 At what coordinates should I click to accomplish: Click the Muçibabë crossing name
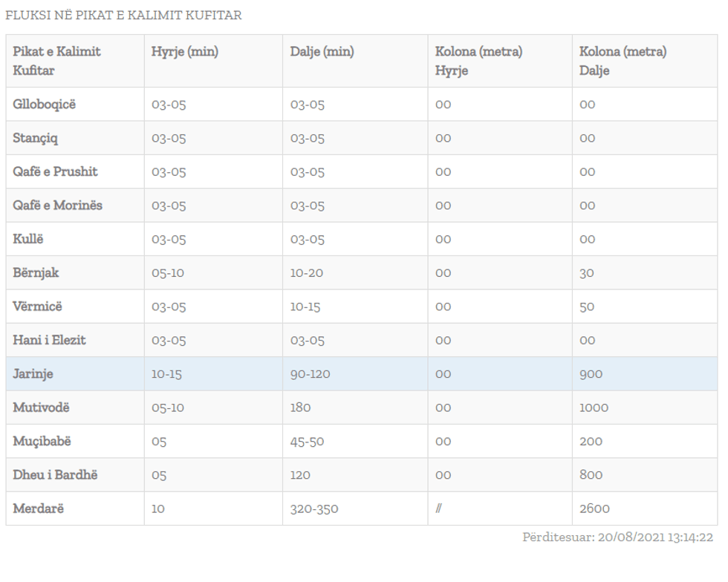pyautogui.click(x=42, y=441)
